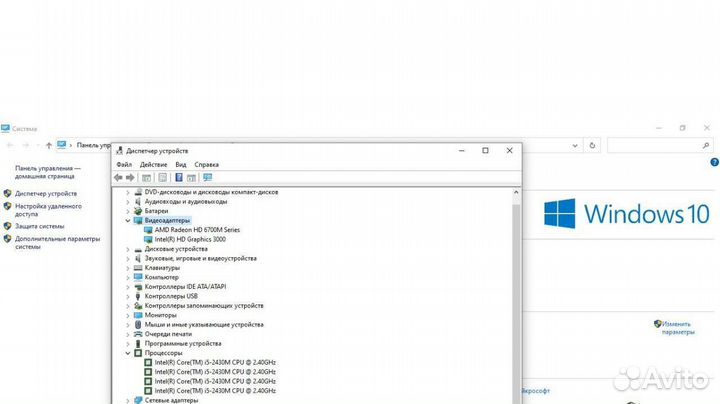This screenshot has height=404, width=720.
Task: Select AMD Radeon HD 6700M Series adapter
Action: click(197, 230)
